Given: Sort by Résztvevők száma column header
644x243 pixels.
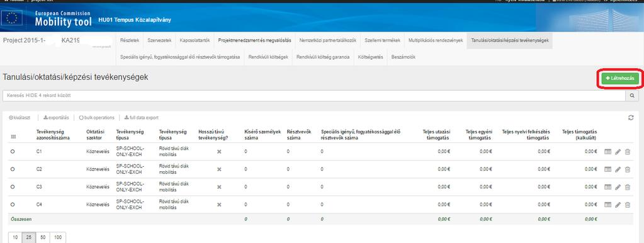Looking at the screenshot, I should coord(299,135).
